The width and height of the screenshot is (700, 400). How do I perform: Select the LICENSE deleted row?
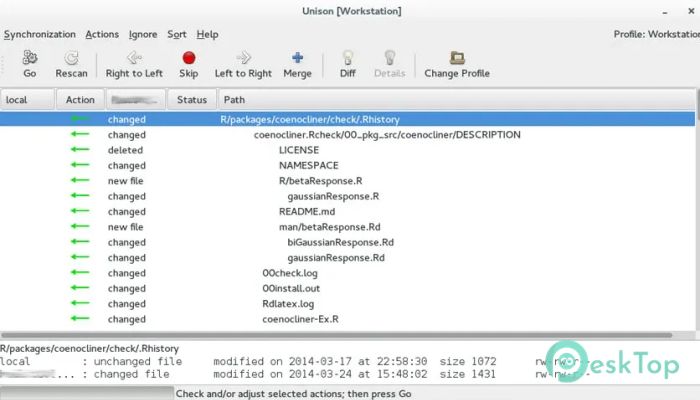pos(347,150)
